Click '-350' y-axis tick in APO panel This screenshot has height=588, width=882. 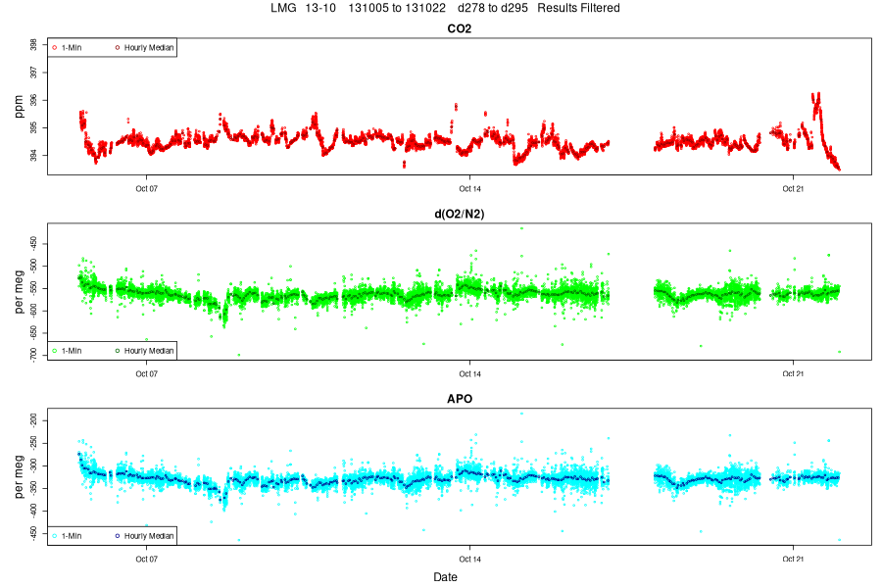point(33,488)
